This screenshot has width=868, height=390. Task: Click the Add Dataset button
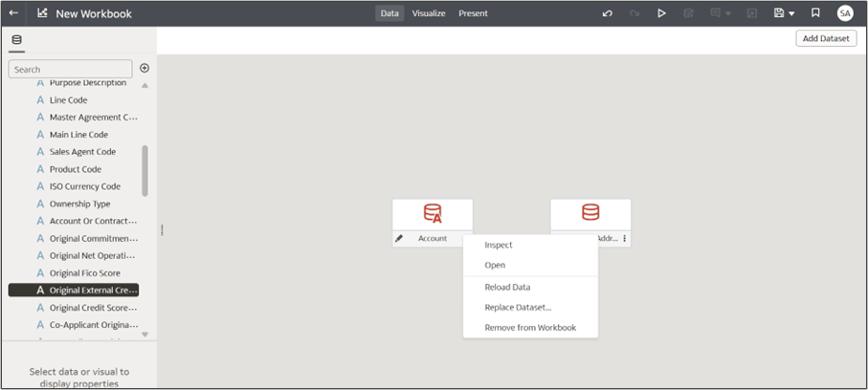coord(826,39)
